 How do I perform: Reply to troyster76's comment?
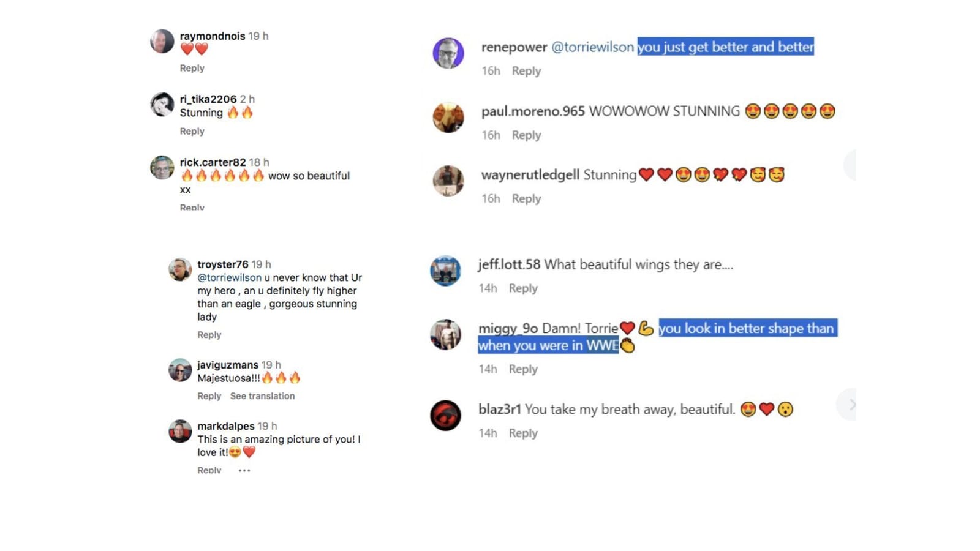click(209, 335)
